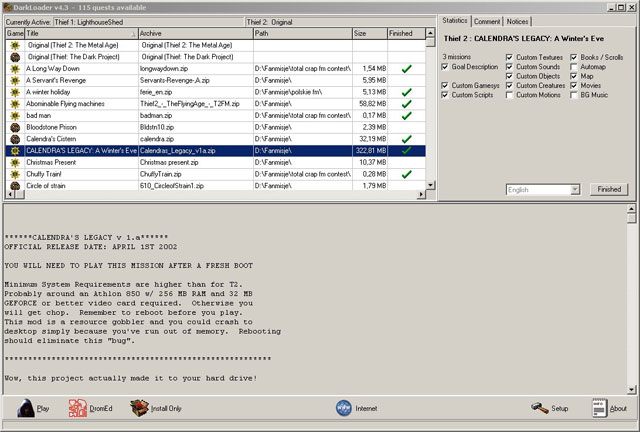This screenshot has width=640, height=432.
Task: Enable BG Music checkbox
Action: (x=574, y=95)
